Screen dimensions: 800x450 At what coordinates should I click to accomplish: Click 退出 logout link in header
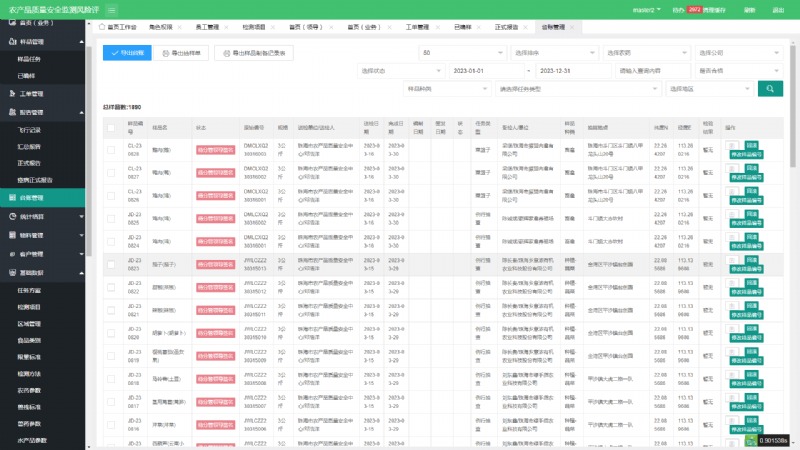pyautogui.click(x=778, y=10)
